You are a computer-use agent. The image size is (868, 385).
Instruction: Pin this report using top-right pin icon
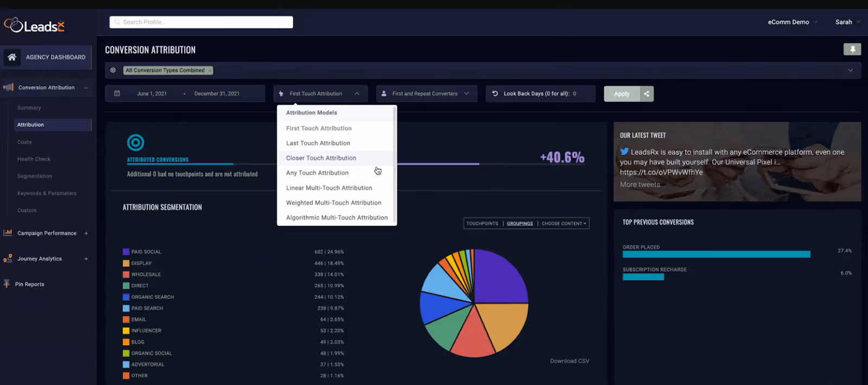coord(852,49)
